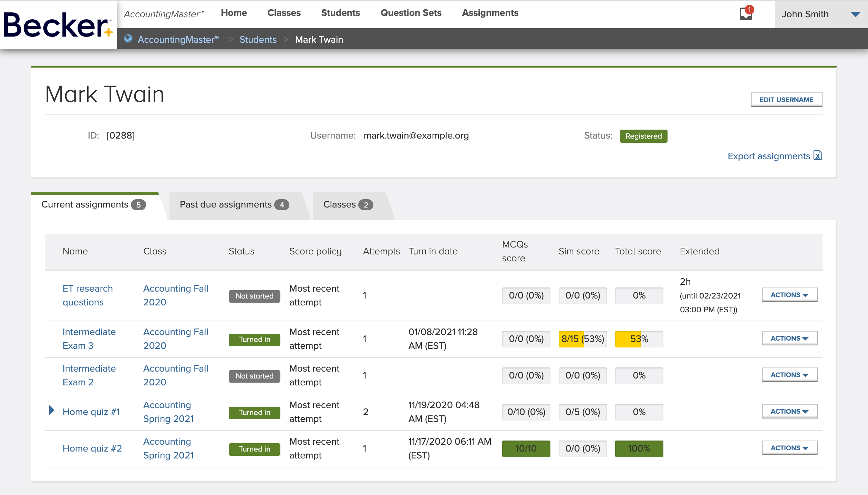Click AccountingMaster breadcrumb link

[178, 39]
